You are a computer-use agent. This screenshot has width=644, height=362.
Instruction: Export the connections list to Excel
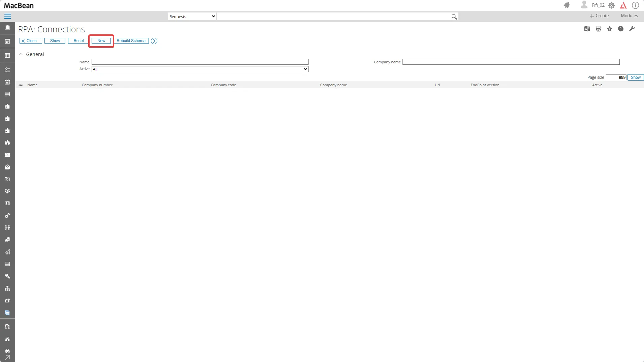587,29
